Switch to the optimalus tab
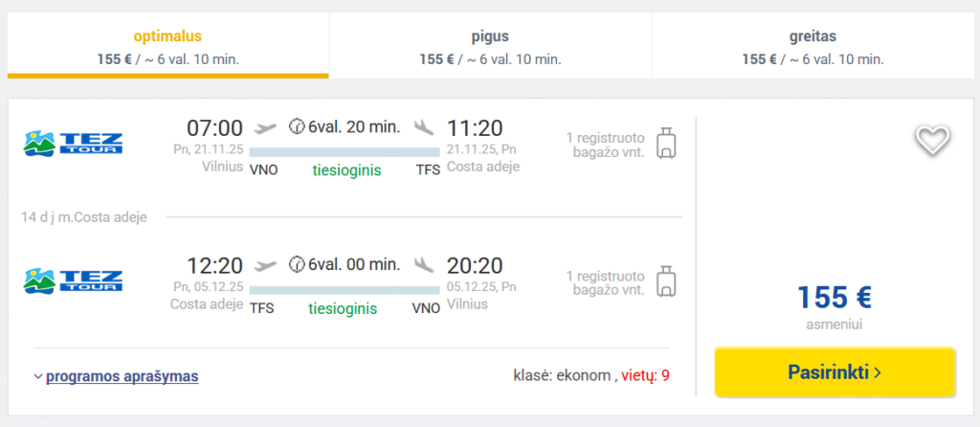Screen dimensions: 980x427 click(x=167, y=46)
